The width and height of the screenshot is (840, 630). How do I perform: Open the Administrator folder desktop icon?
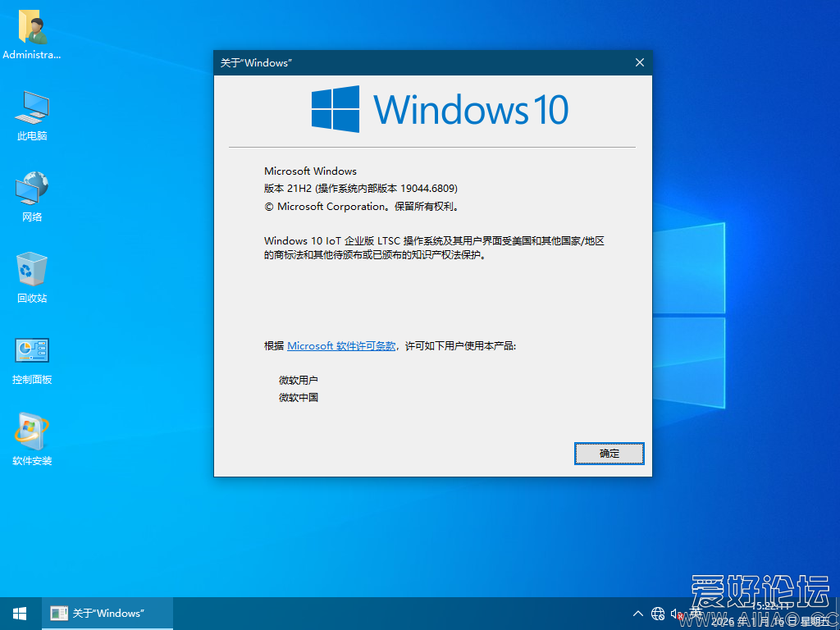(x=32, y=34)
